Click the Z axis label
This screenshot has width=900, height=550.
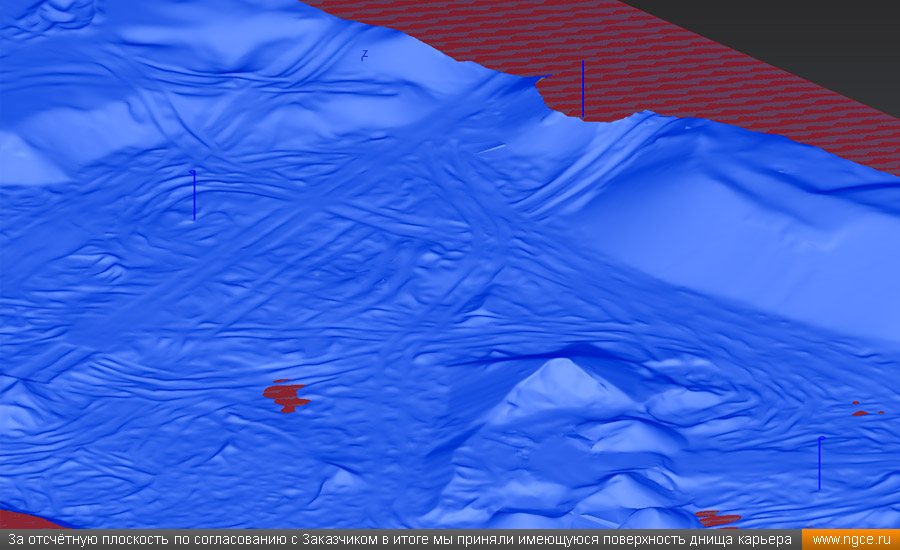tap(364, 56)
